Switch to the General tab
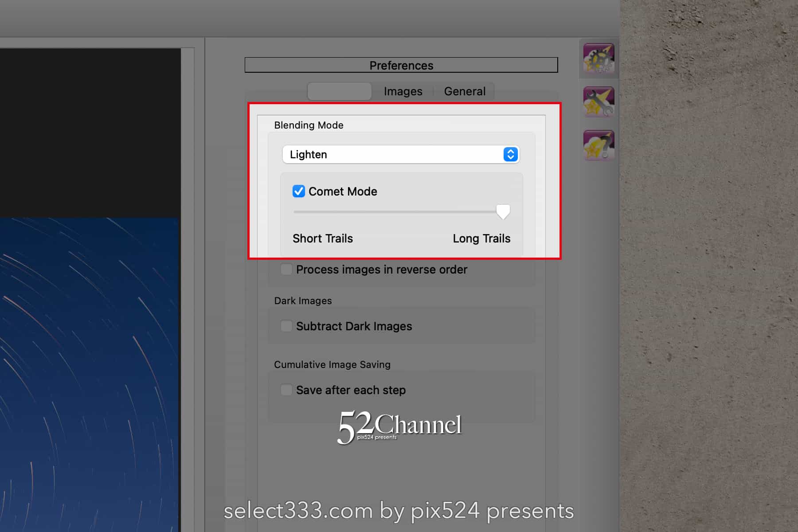This screenshot has width=798, height=532. [x=465, y=91]
